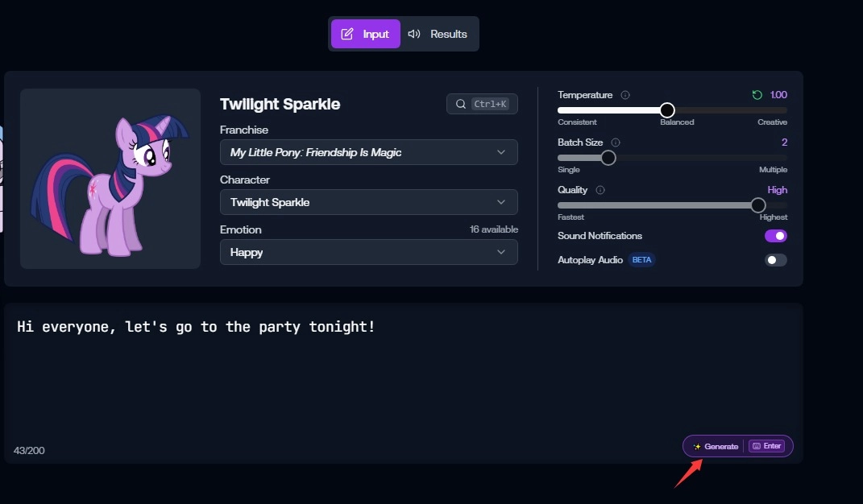Click the Quality info icon
This screenshot has height=504, width=863.
[599, 190]
